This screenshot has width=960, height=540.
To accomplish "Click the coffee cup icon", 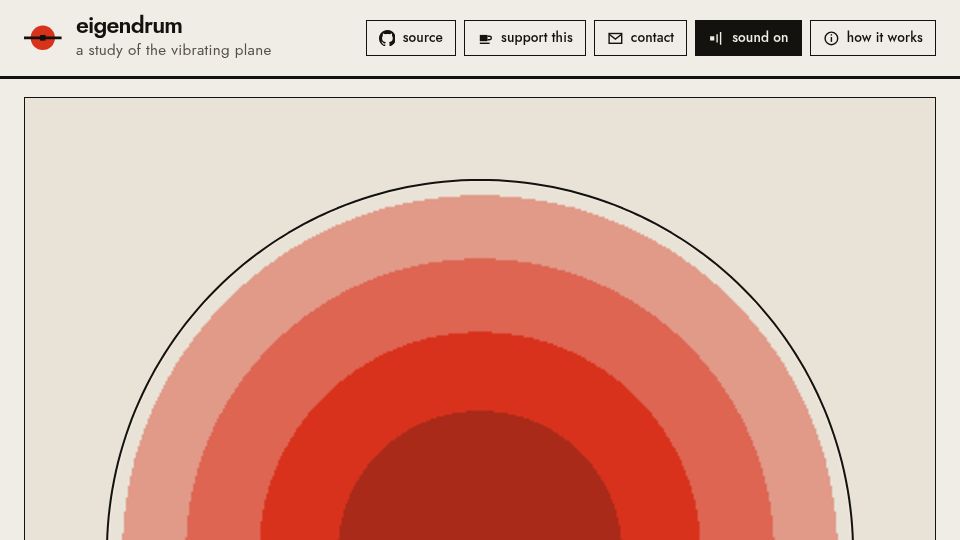I will pyautogui.click(x=486, y=39).
